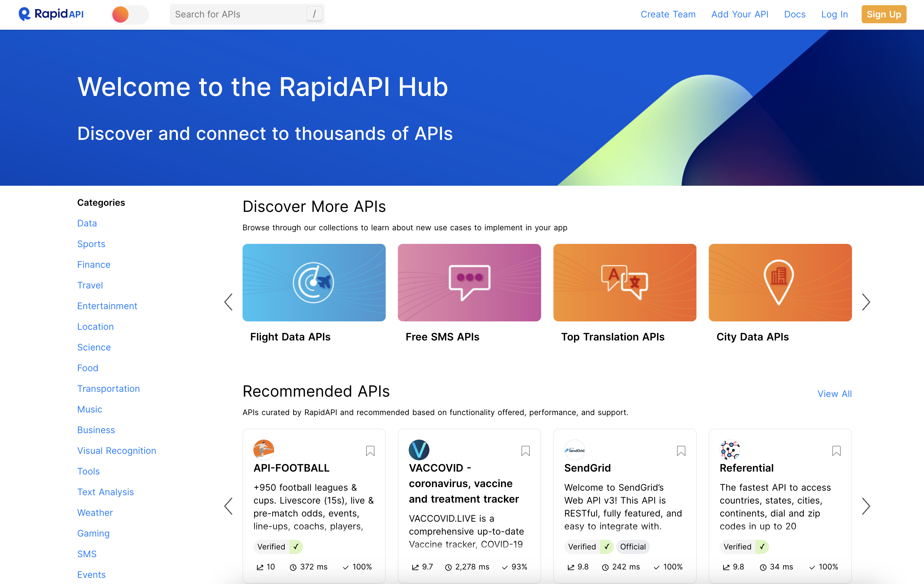Show previous Recommended APIs
The height and width of the screenshot is (584, 924).
click(x=228, y=506)
